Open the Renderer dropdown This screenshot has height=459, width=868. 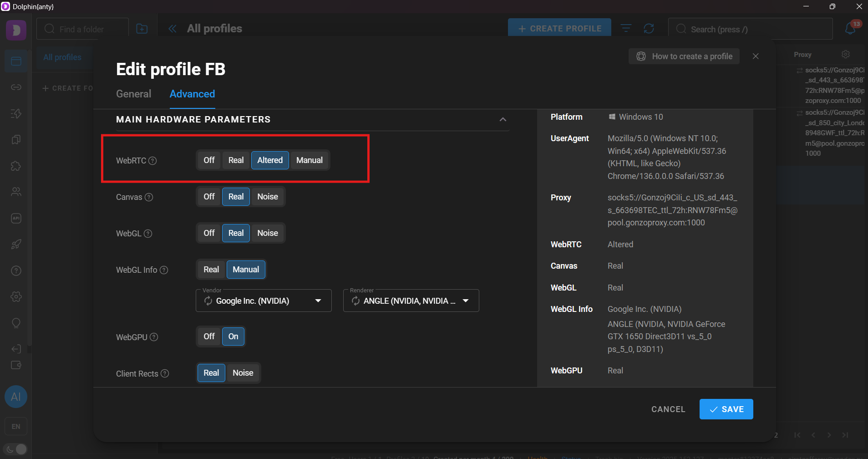point(466,301)
